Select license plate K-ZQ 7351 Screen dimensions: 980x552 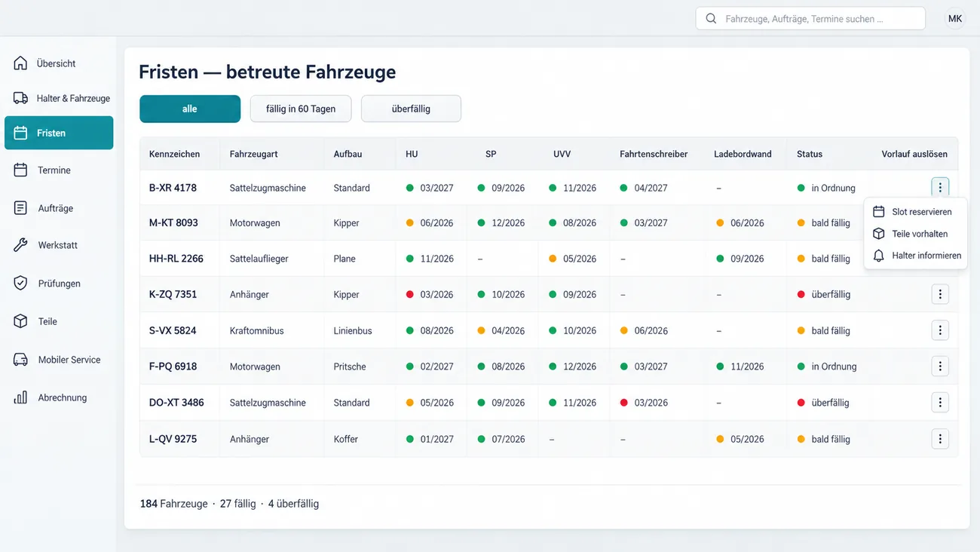click(173, 294)
